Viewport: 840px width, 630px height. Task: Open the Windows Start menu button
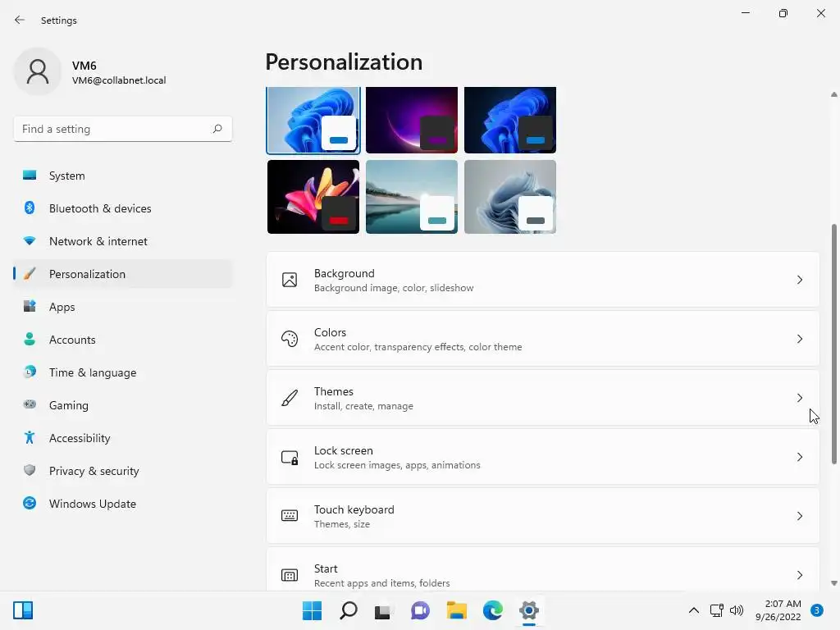click(x=312, y=610)
